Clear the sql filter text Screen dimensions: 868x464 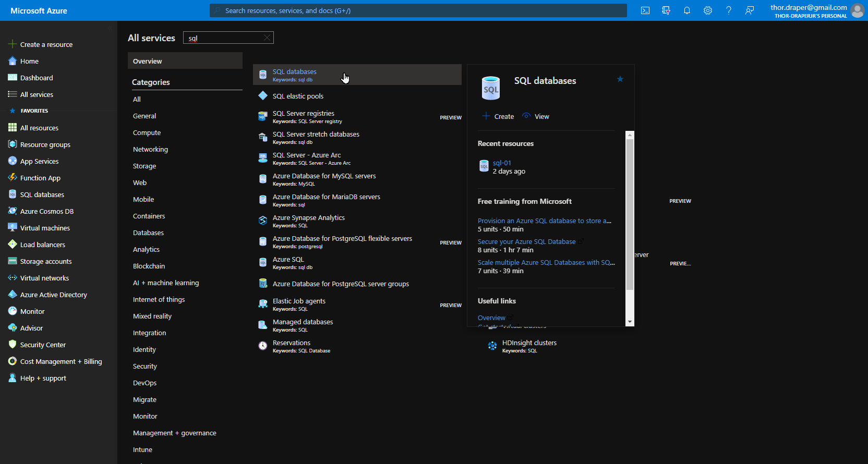pyautogui.click(x=267, y=38)
